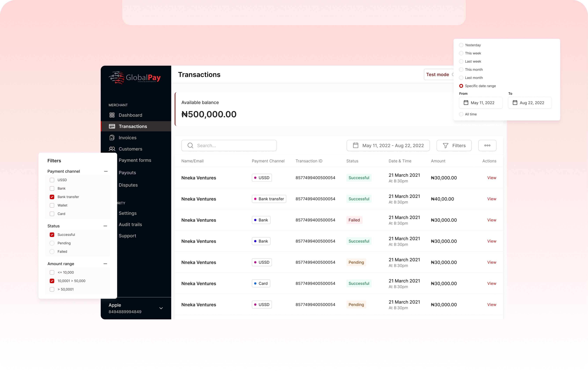Go to Audit trails in sidebar
The image size is (588, 372).
[x=130, y=224]
